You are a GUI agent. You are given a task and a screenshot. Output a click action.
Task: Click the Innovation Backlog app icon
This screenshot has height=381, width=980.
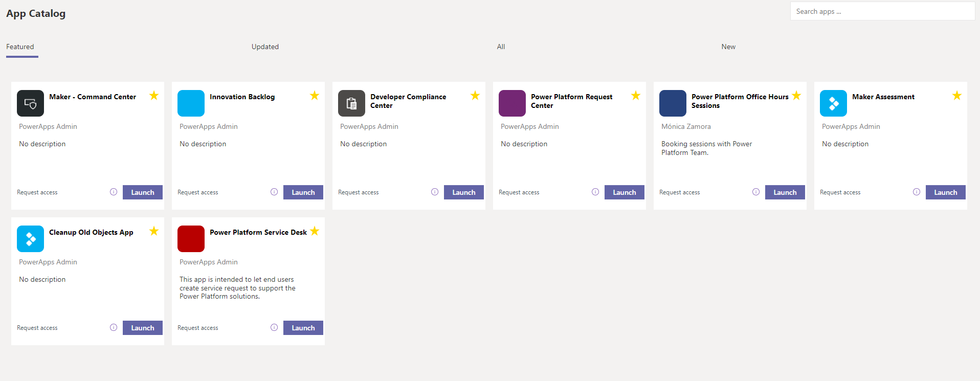[191, 103]
